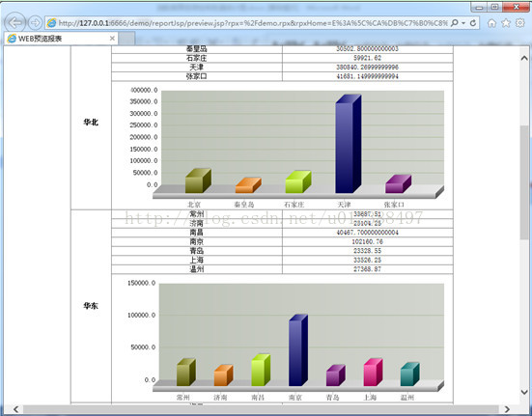
Task: Refresh the page with reload icon
Action: 473,23
